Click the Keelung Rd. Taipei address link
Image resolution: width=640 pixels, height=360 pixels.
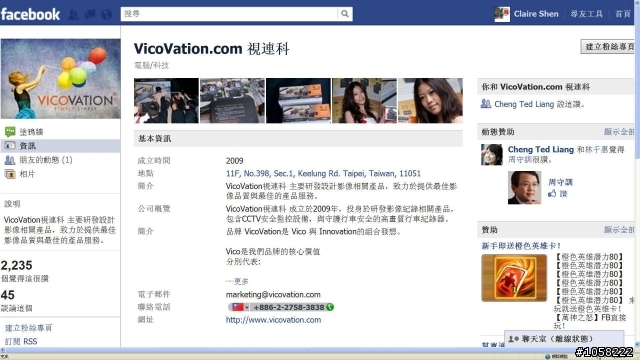pos(323,173)
